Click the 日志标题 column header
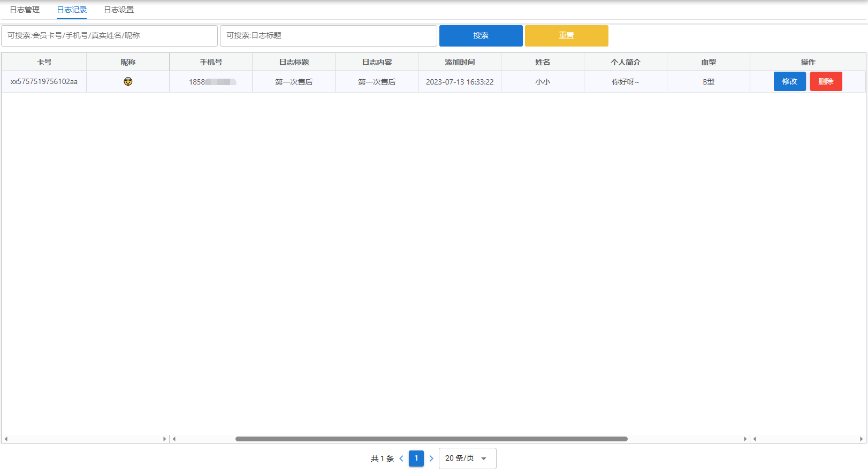The image size is (868, 474). (x=294, y=62)
